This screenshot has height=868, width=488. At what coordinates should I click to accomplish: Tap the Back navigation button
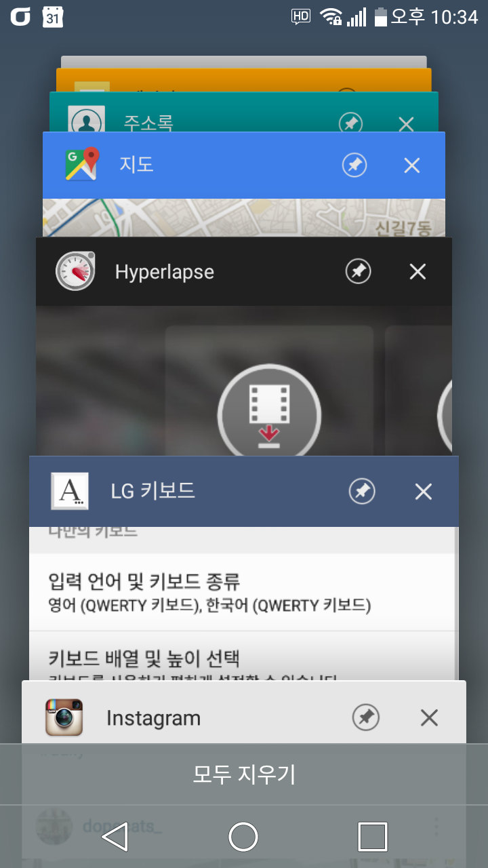(x=115, y=837)
